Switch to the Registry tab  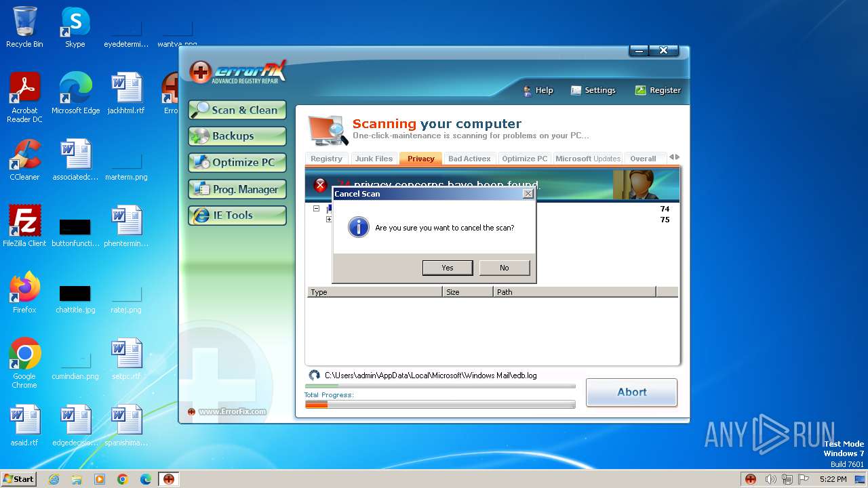click(x=326, y=159)
